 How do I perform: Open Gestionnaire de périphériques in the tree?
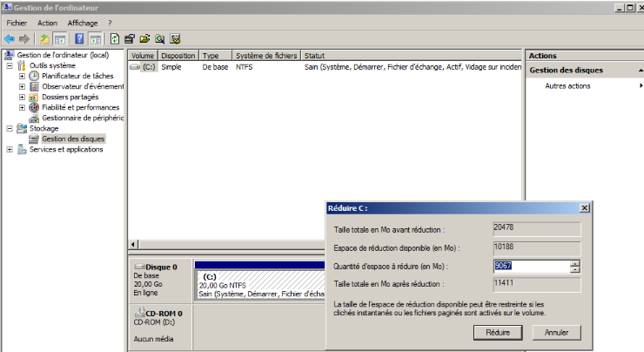83,118
